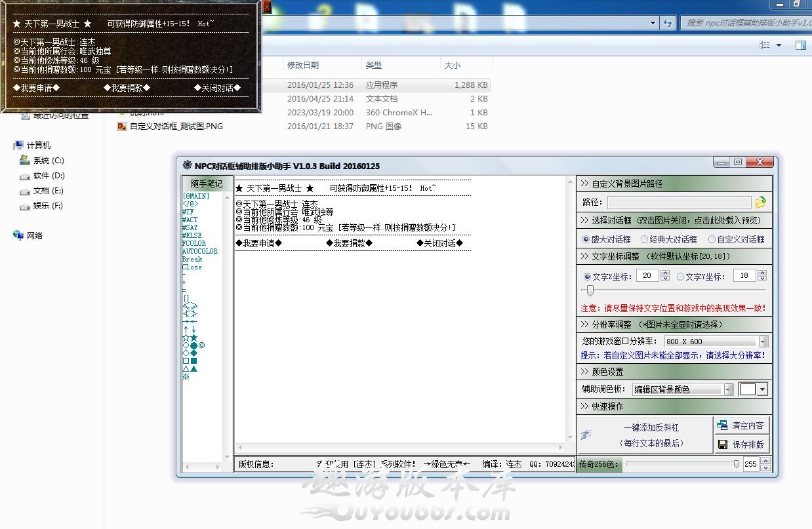Image resolution: width=812 pixels, height=529 pixels.
Task: Open the game window resolution dropdown
Action: [x=763, y=342]
